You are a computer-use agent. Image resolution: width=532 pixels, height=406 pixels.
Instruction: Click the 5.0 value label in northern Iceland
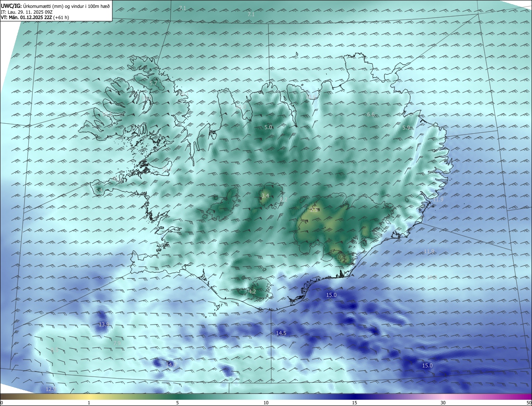click(268, 127)
